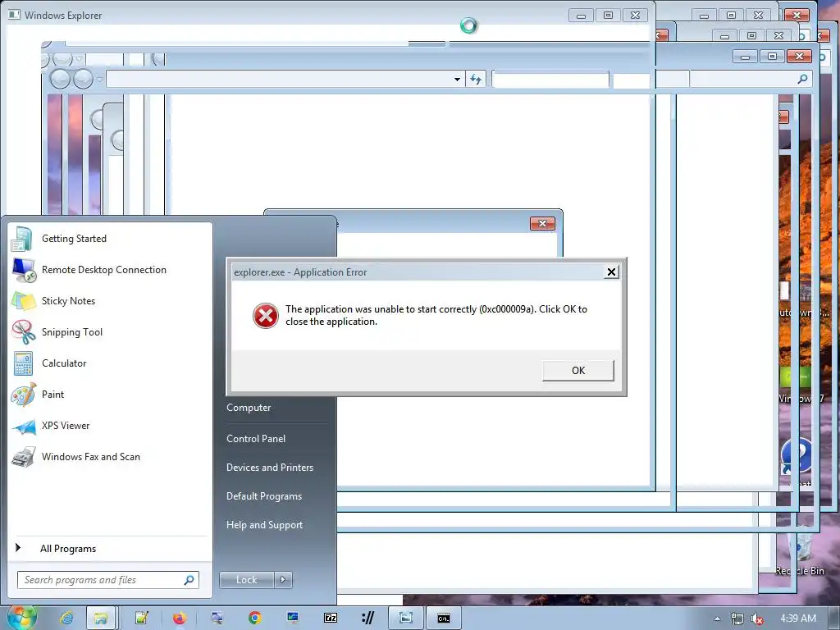Screen dimensions: 840x630
Task: Click the search magnifier in Start menu
Action: [x=189, y=580]
